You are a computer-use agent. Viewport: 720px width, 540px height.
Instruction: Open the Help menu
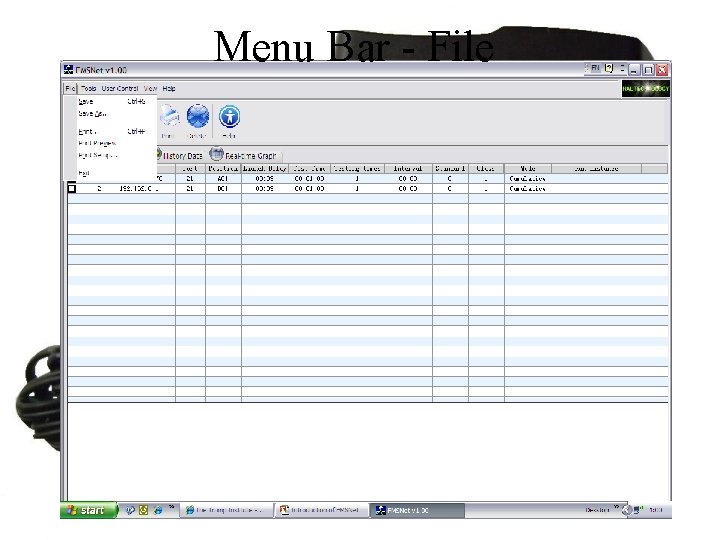click(x=169, y=88)
